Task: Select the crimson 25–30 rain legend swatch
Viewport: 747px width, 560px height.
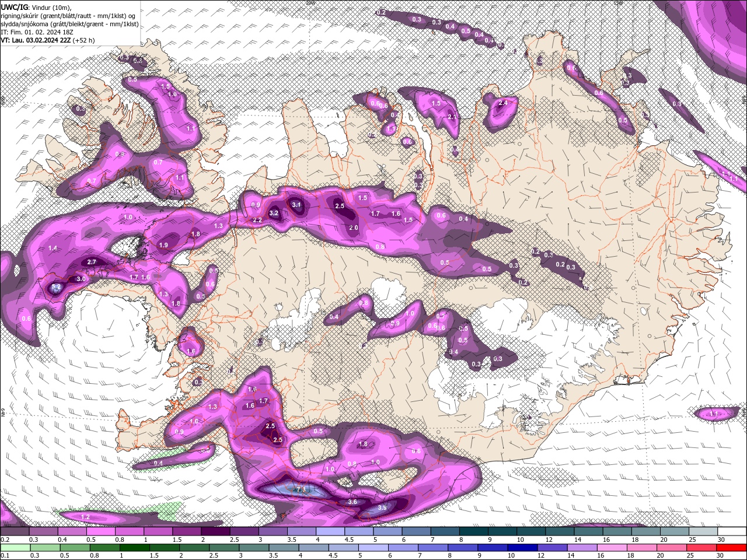Action: [x=701, y=548]
